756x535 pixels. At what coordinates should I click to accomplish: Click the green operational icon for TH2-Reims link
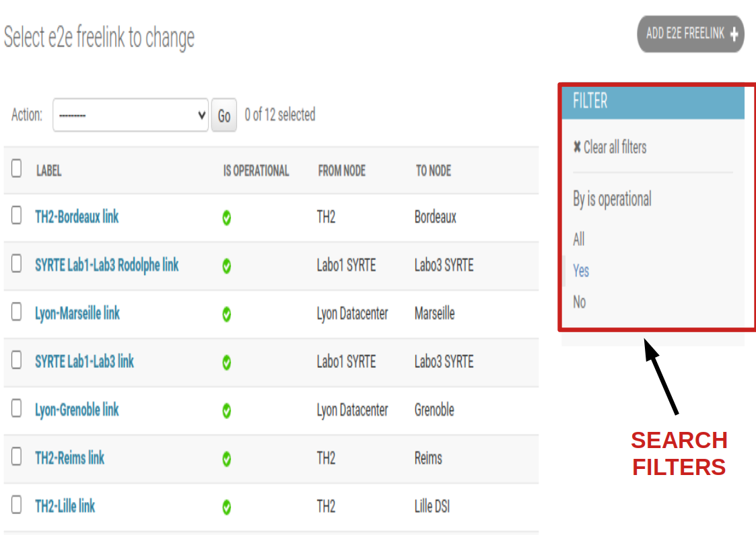pyautogui.click(x=227, y=459)
